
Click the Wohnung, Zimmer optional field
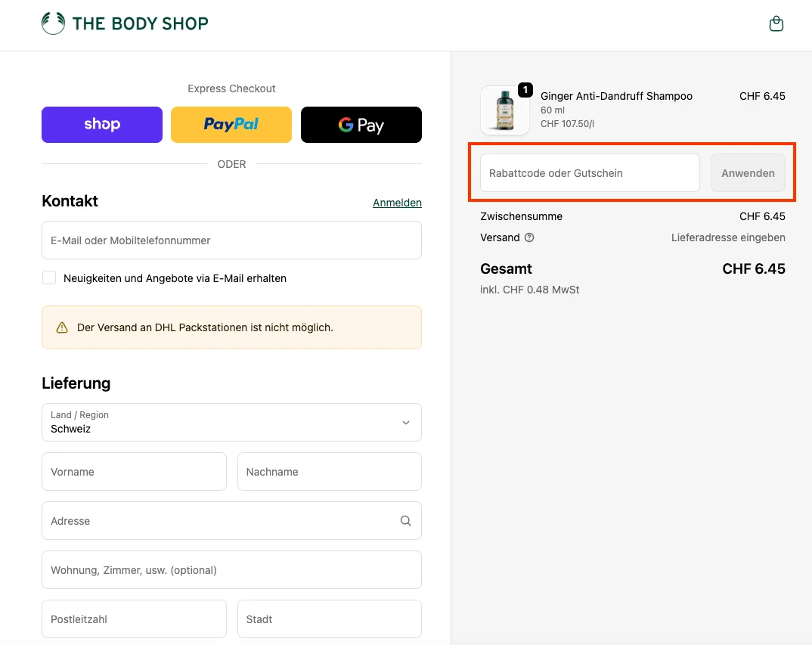[x=231, y=569]
